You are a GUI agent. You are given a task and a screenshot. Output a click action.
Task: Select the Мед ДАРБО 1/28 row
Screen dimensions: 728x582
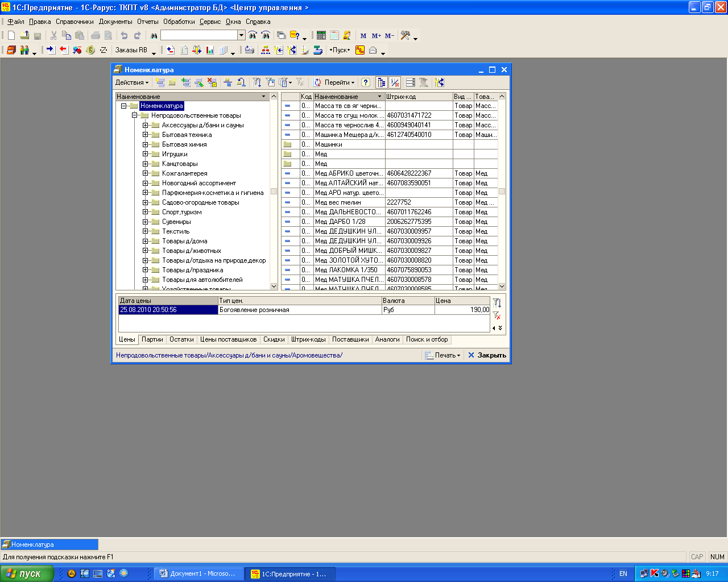pos(390,222)
